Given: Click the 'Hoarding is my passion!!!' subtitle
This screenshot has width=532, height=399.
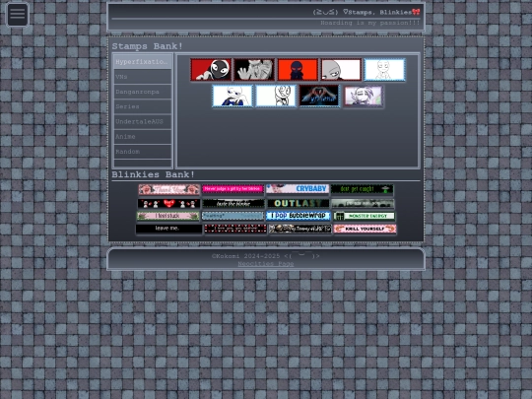Looking at the screenshot, I should coord(369,23).
